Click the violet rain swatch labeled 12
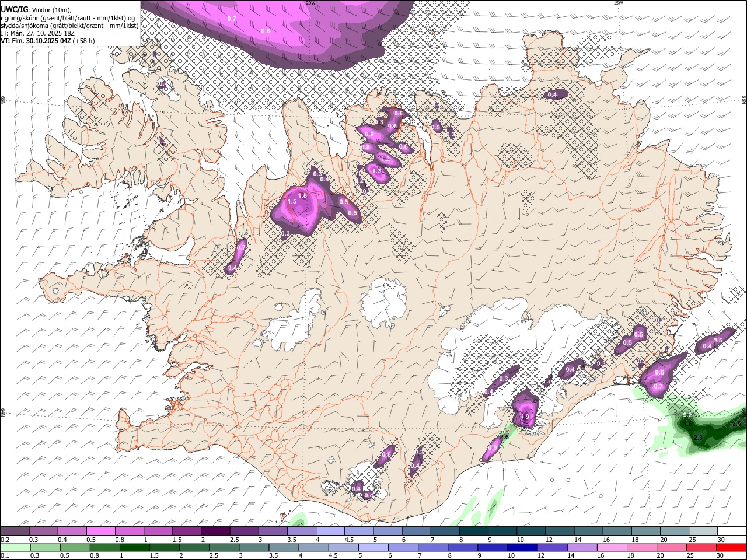Image resolution: width=747 pixels, height=560 pixels. click(551, 548)
